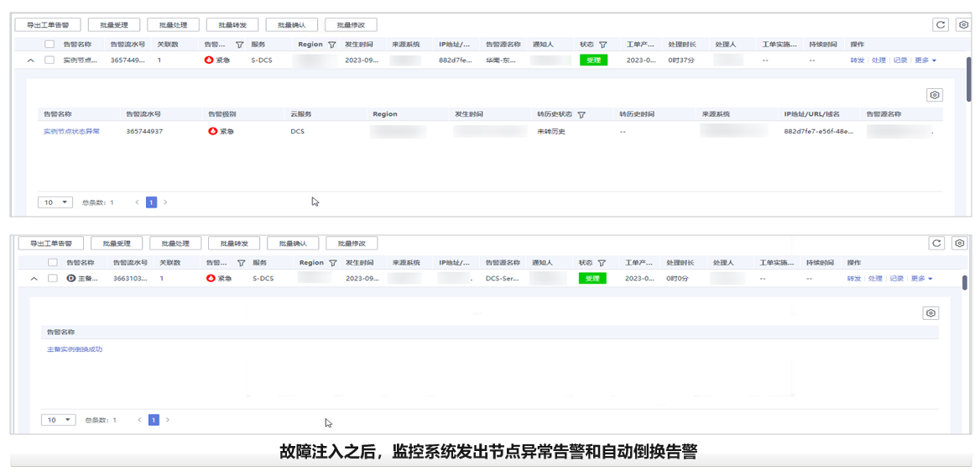980x472 pixels.
Task: Filter by 状态 in the 实例节点 list header
Action: coord(602,45)
